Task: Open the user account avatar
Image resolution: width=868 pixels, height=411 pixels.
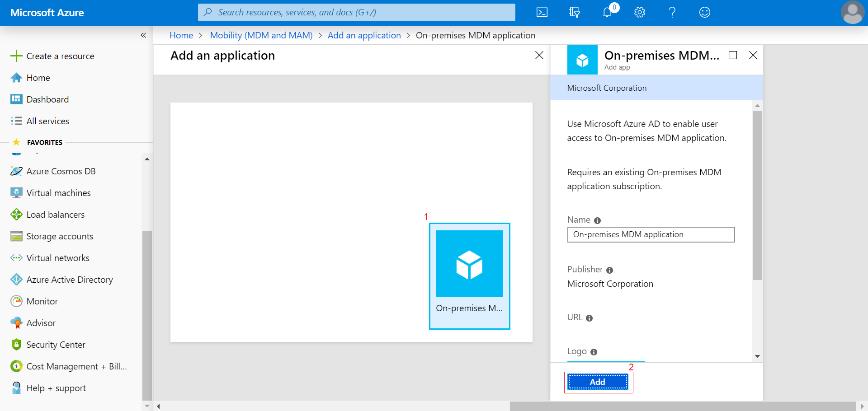Action: [x=853, y=12]
